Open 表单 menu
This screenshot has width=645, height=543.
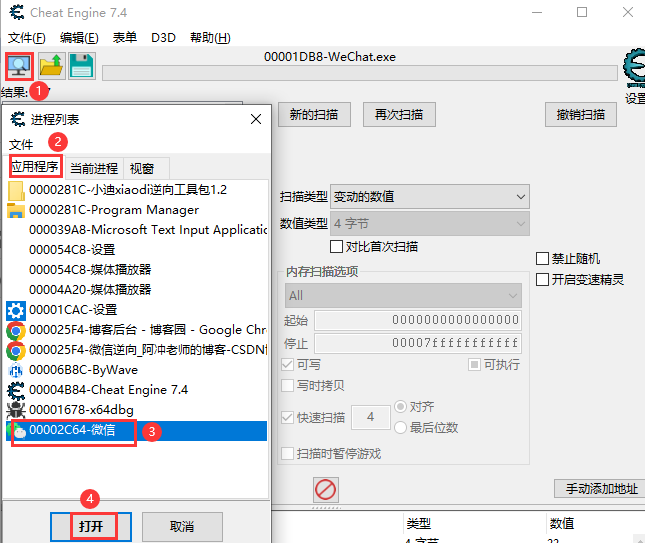coord(125,38)
